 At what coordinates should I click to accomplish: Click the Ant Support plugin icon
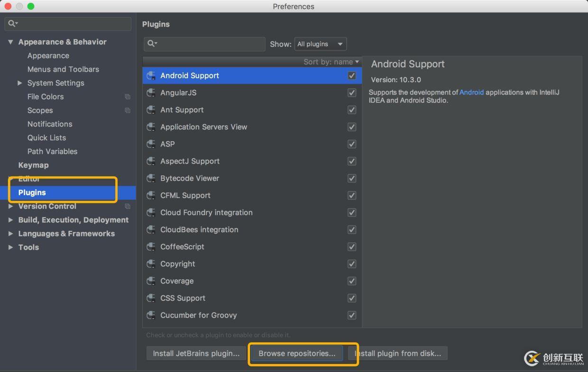tap(151, 109)
